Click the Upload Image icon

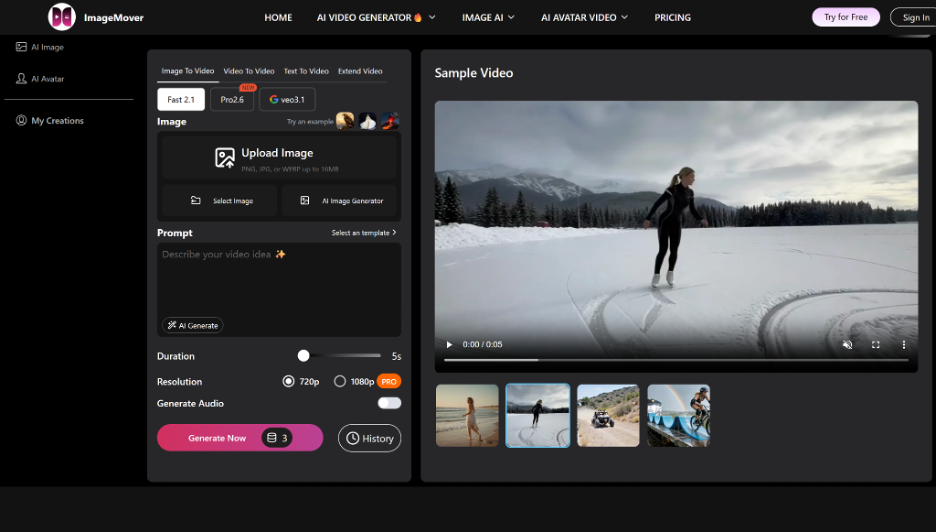point(224,158)
